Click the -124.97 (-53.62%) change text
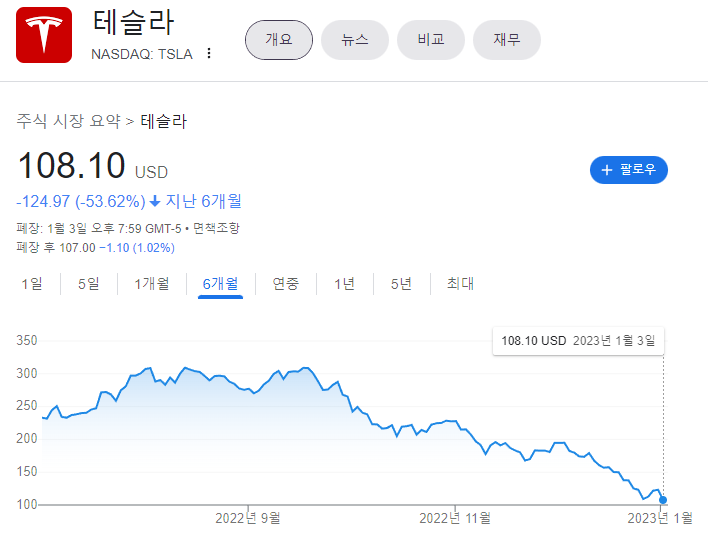Viewport: 708px width, 539px height. click(x=81, y=201)
